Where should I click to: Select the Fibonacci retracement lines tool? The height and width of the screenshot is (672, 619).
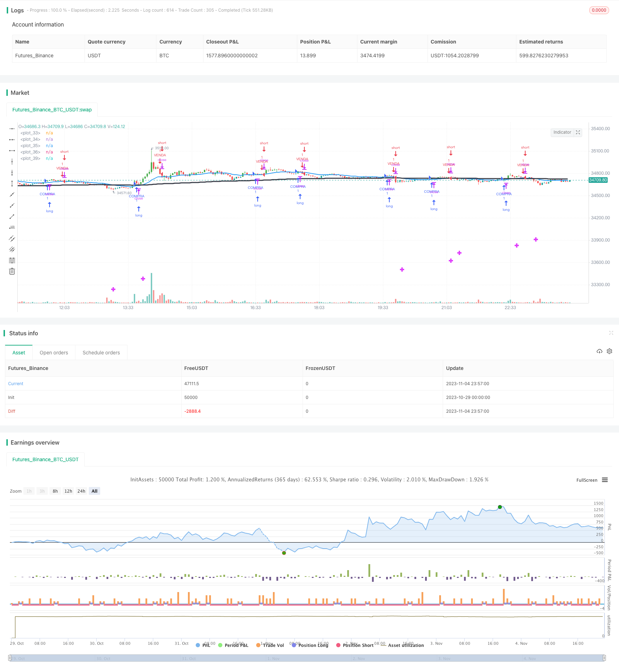[x=12, y=260]
